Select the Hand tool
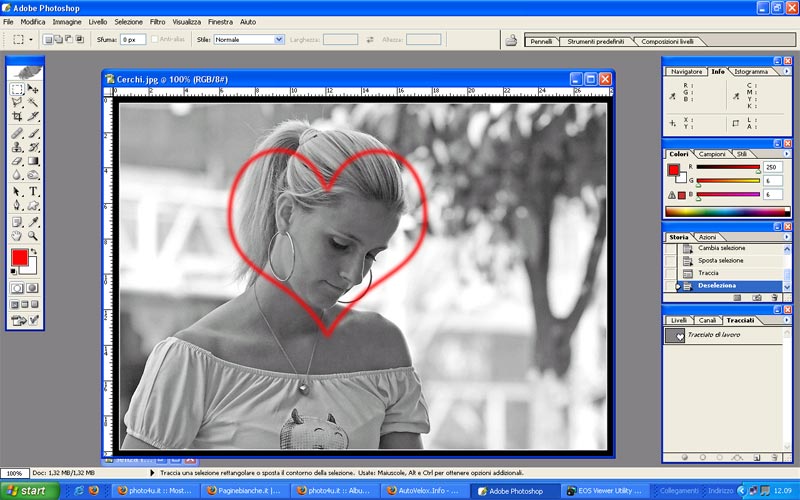 [x=17, y=236]
